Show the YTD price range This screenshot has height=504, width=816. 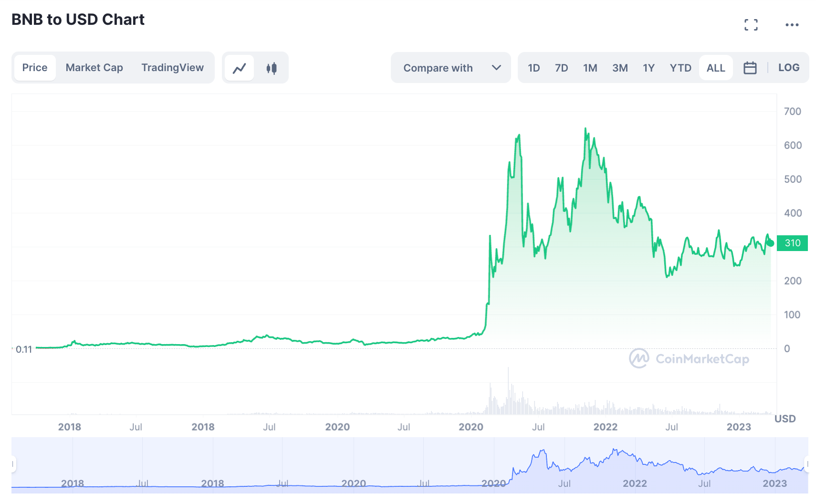click(x=680, y=68)
